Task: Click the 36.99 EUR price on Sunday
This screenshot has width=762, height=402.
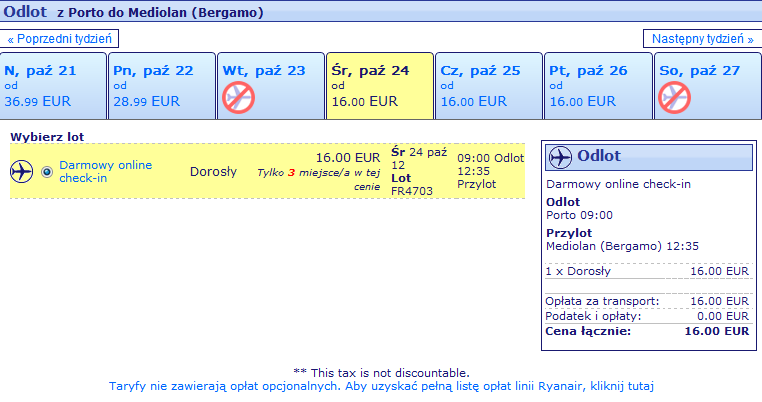Action: pyautogui.click(x=37, y=102)
